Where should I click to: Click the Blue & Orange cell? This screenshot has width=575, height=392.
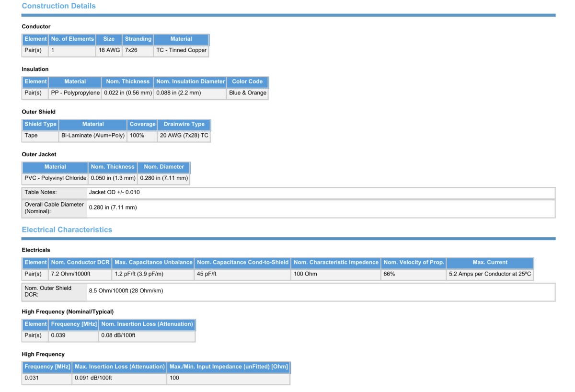(x=247, y=93)
